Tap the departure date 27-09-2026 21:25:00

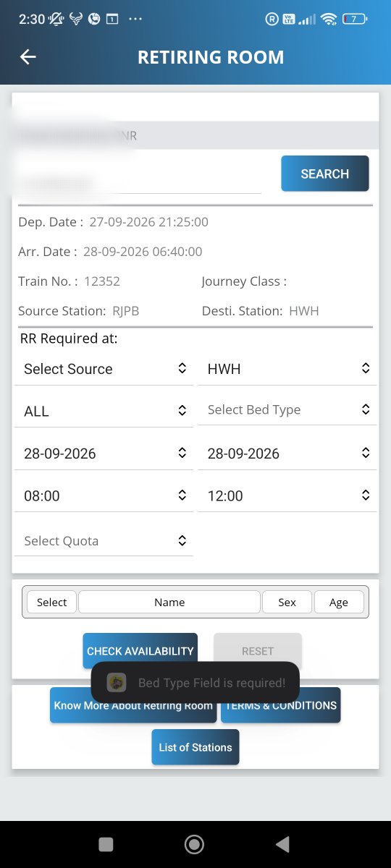click(149, 222)
